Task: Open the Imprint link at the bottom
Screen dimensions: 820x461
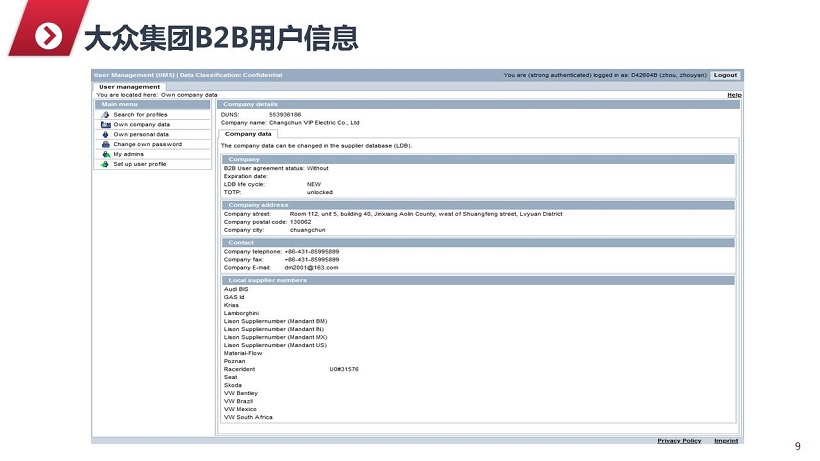Action: coord(726,441)
